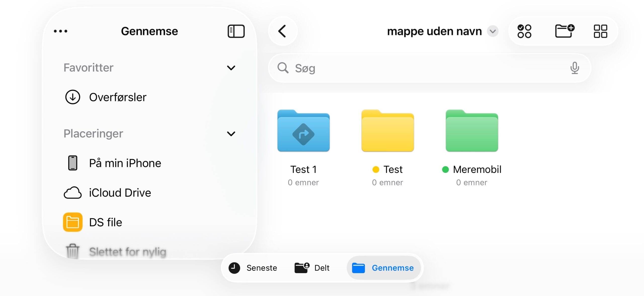Switch view with the grid icon
The image size is (644, 296).
600,31
